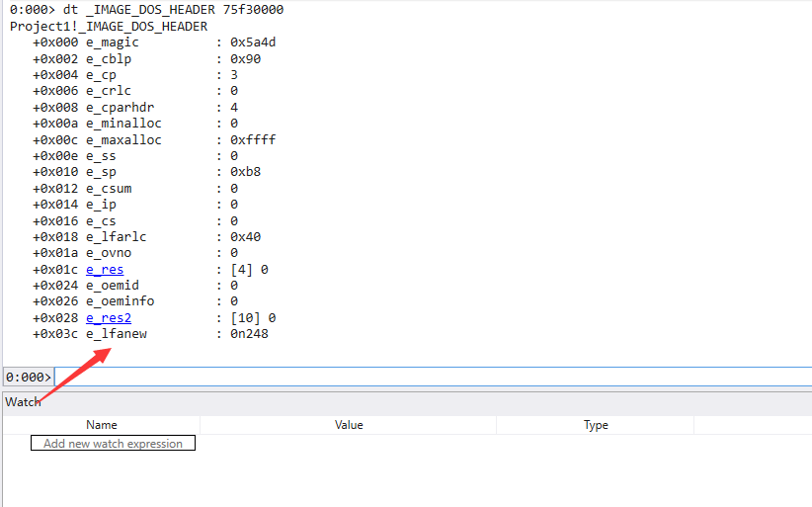812x507 pixels.
Task: Click the e_magic field line
Action: point(113,42)
